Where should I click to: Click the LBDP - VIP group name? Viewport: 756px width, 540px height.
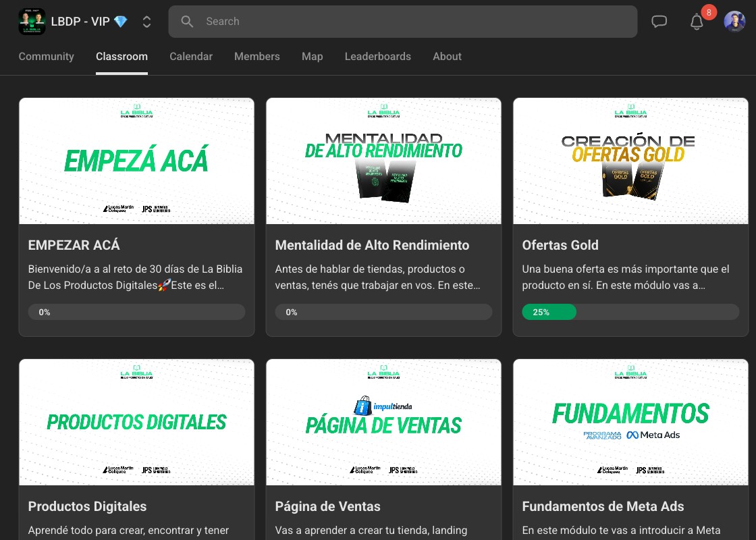click(x=80, y=21)
